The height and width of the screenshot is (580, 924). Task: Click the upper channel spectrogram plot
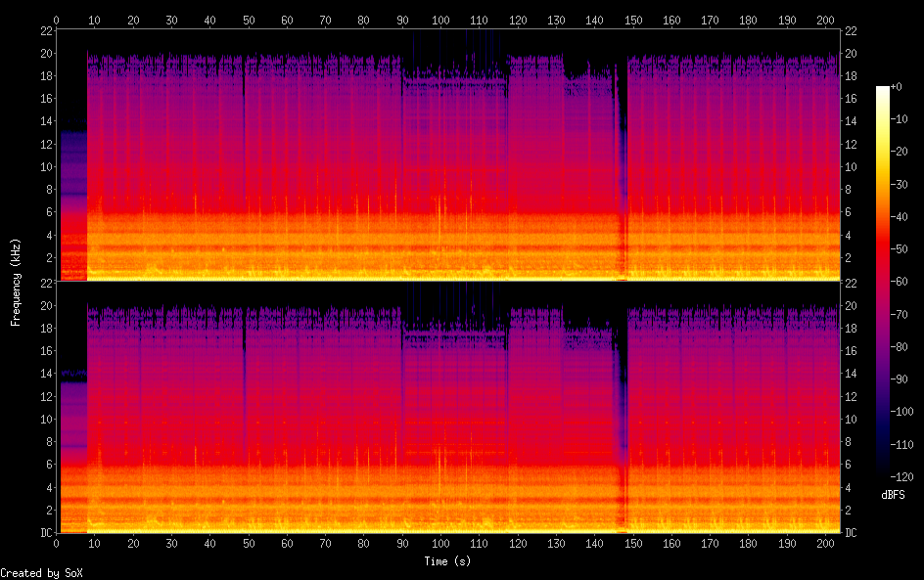pyautogui.click(x=448, y=155)
